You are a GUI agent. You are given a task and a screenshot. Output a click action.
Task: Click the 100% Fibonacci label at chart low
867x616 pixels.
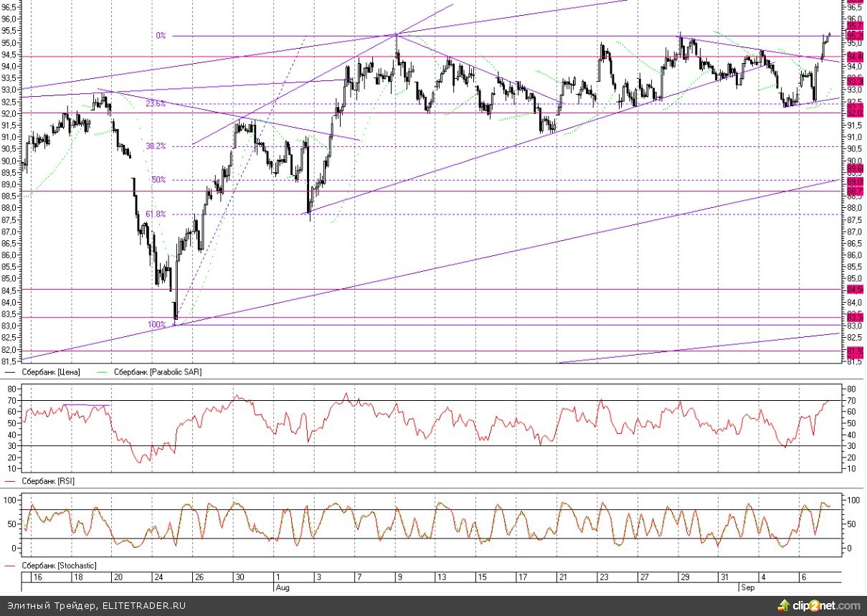click(x=156, y=324)
